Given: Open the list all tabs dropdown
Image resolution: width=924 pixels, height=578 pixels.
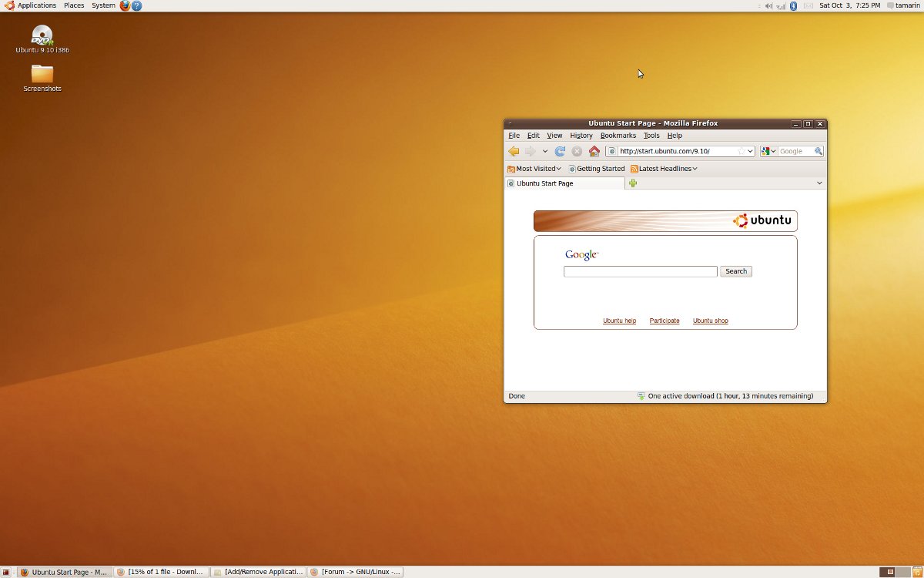Looking at the screenshot, I should click(819, 183).
